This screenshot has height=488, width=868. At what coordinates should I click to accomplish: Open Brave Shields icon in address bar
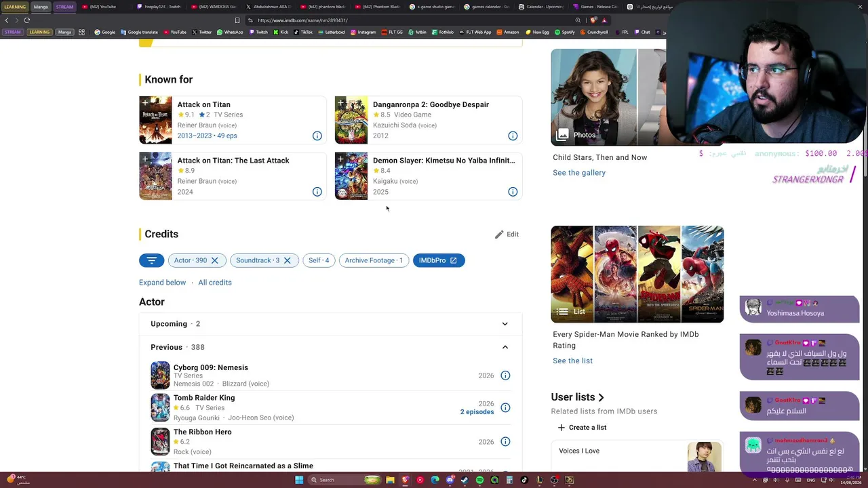594,20
